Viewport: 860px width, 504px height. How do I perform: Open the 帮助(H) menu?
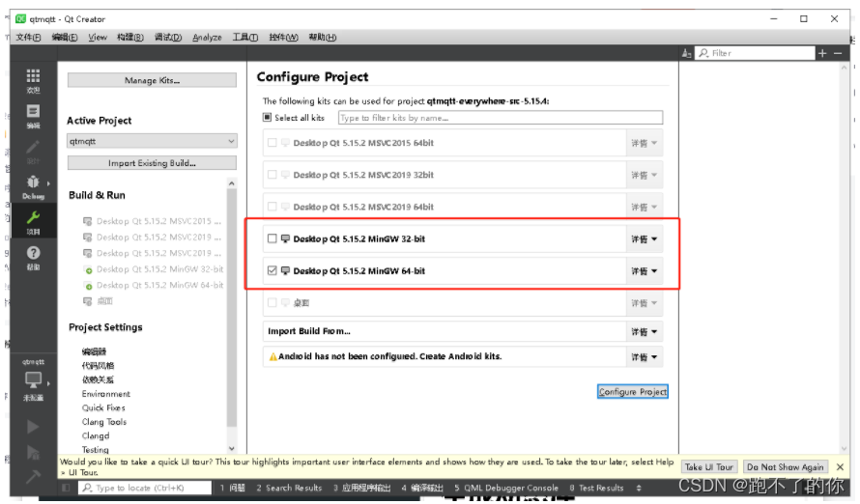click(x=323, y=38)
